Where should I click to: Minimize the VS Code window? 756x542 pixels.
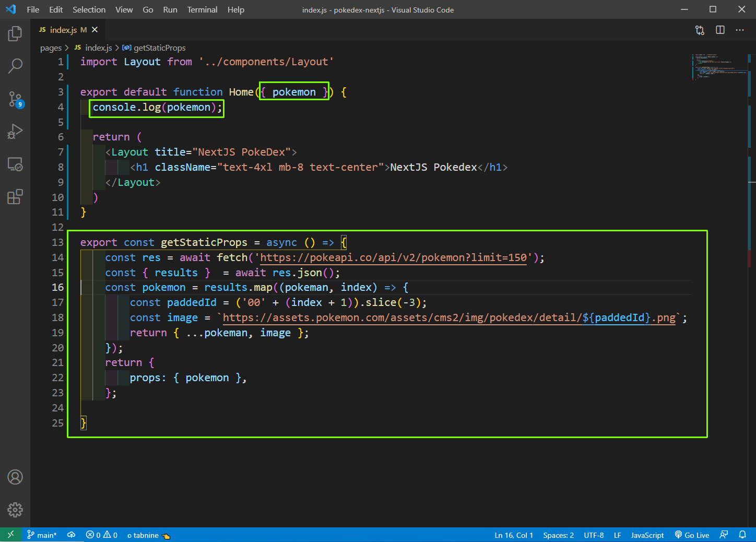pos(684,9)
